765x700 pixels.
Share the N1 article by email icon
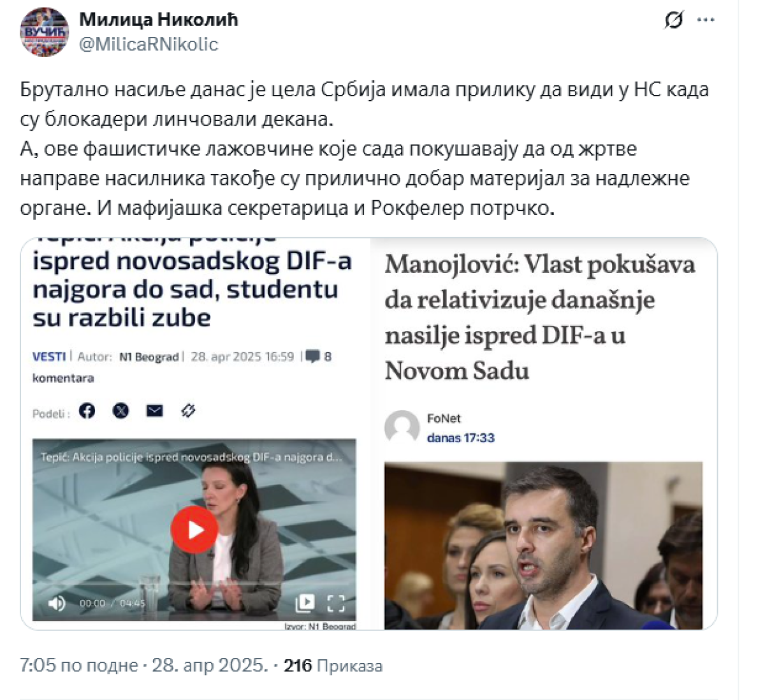[x=154, y=411]
